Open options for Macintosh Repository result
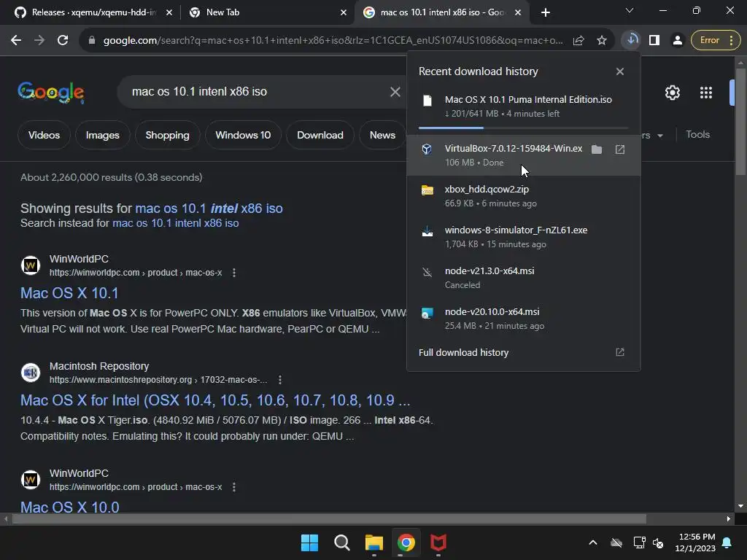This screenshot has width=747, height=560. [280, 380]
